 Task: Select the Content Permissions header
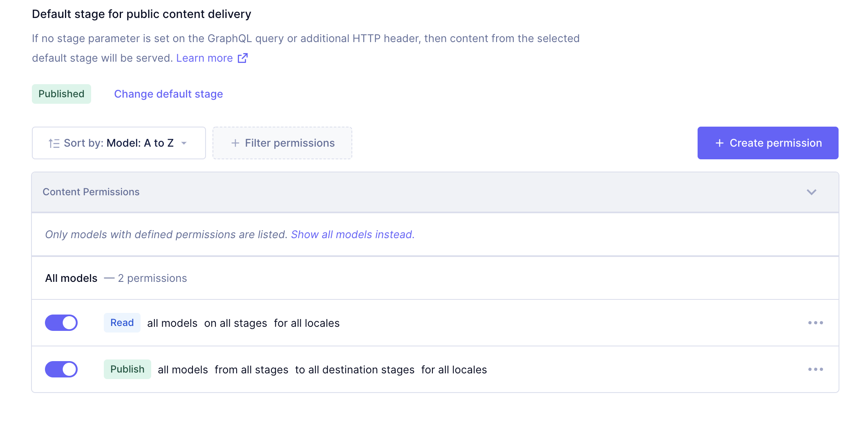(92, 192)
